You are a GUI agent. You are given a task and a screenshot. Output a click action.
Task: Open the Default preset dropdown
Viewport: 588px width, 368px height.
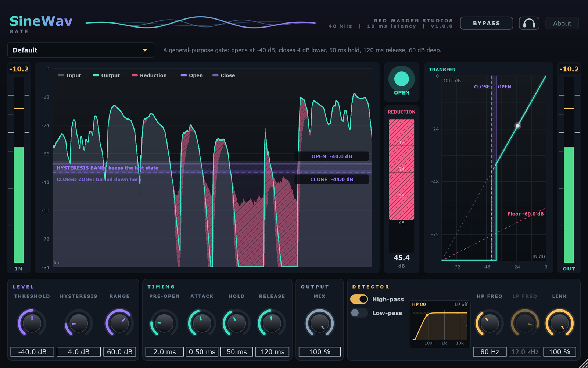[x=80, y=50]
